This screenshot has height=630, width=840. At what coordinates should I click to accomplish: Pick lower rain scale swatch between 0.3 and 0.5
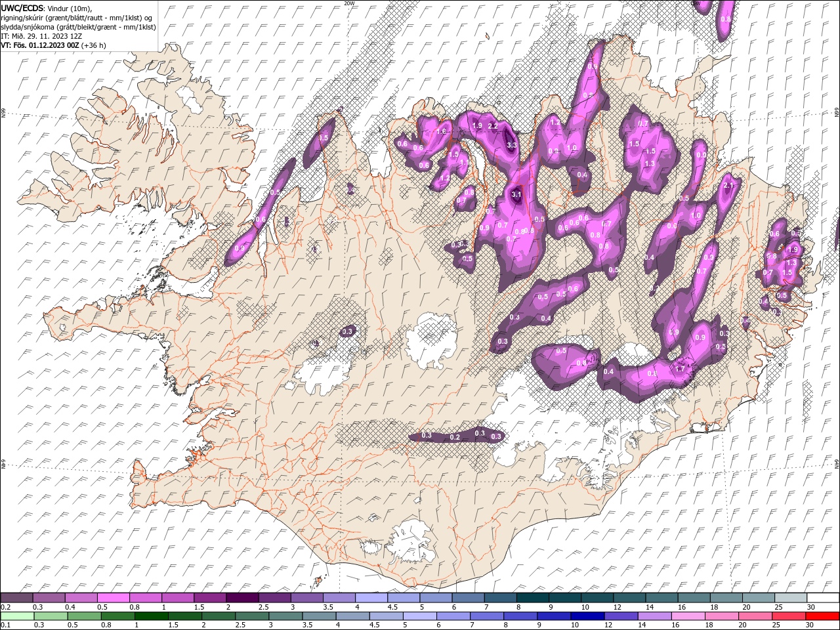tap(51, 616)
